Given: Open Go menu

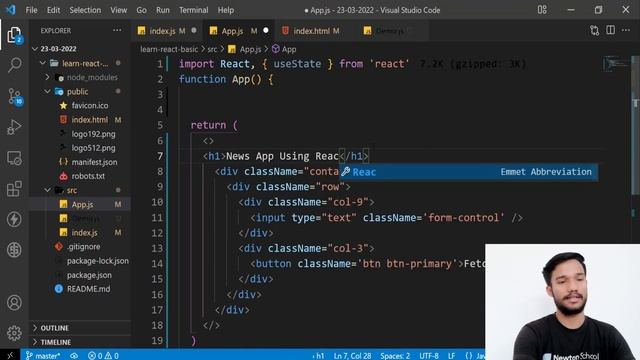Looking at the screenshot, I should coord(141,10).
